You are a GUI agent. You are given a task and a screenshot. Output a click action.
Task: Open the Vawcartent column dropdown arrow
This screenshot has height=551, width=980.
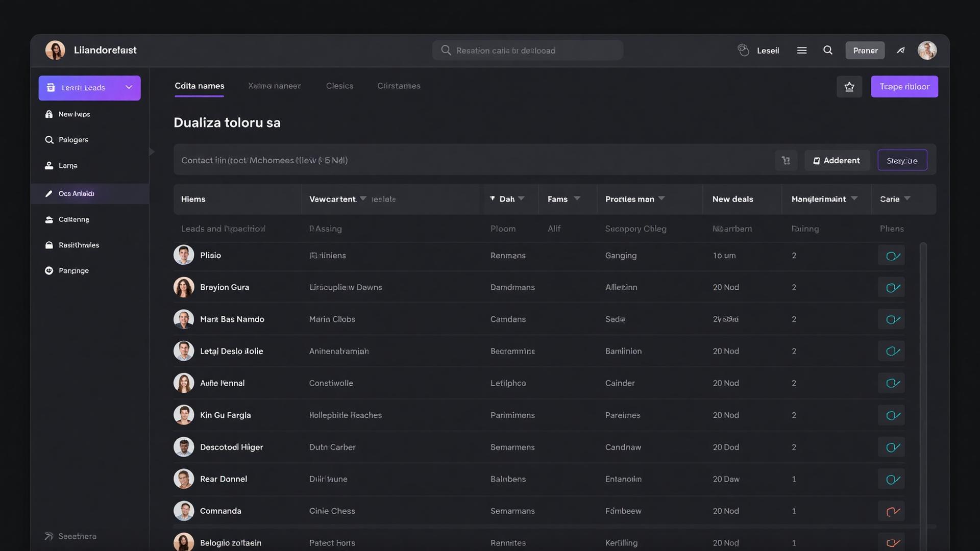tap(363, 198)
